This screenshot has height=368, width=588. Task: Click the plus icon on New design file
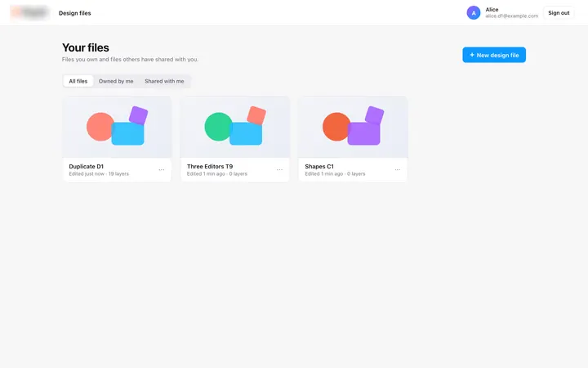click(472, 55)
